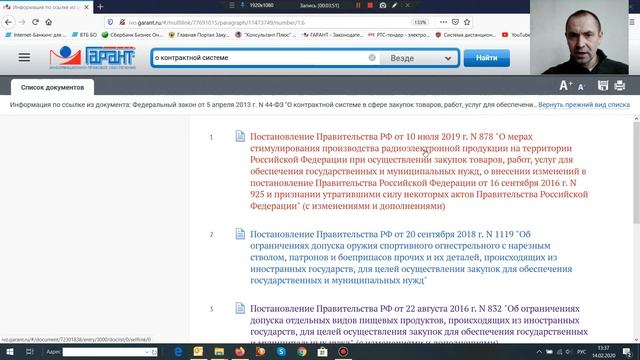Open 'РТС-тендер' bookmark
Image resolution: width=640 pixels, height=360 pixels.
(399, 35)
